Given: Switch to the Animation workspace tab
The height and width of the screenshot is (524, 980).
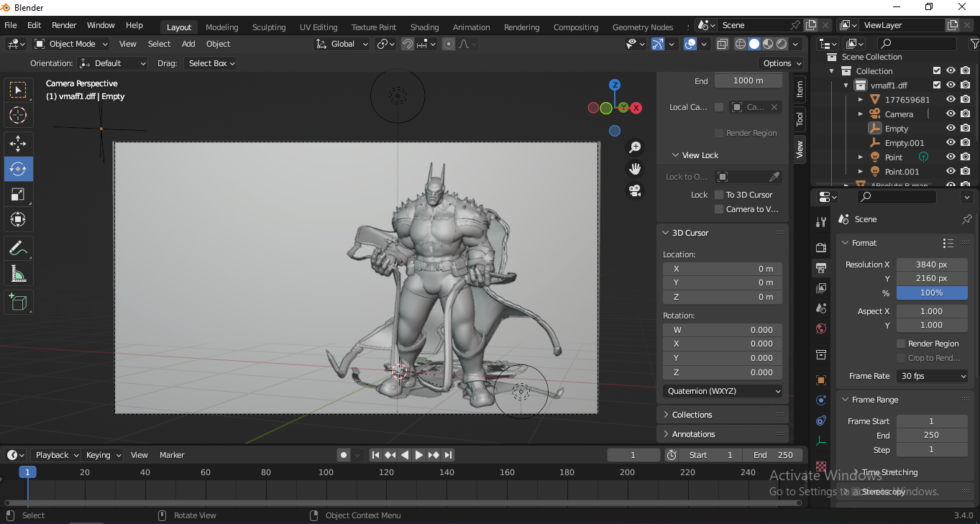Looking at the screenshot, I should (x=471, y=27).
